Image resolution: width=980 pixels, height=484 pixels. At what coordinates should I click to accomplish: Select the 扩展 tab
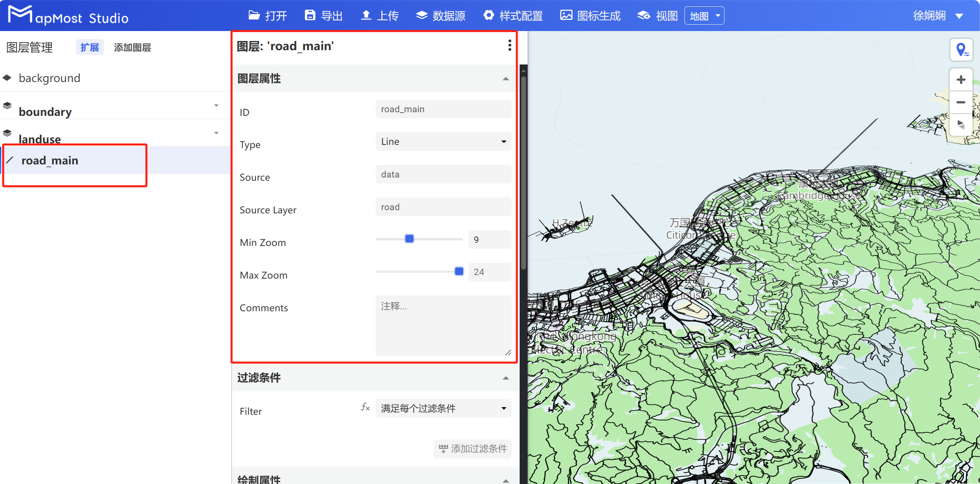[x=90, y=47]
